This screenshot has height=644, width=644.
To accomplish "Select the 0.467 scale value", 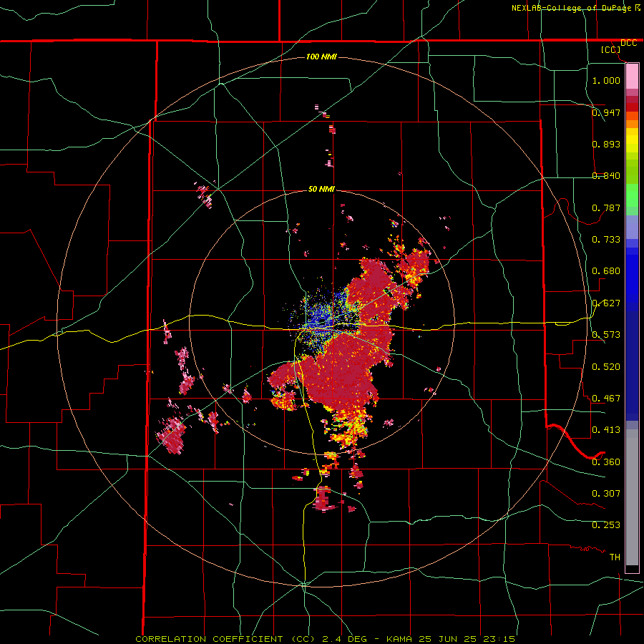I will [606, 398].
